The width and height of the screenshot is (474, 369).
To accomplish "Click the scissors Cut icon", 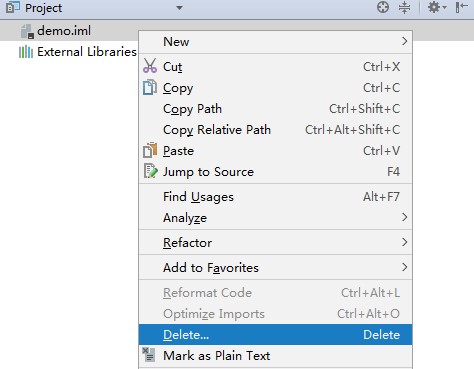I will click(x=150, y=66).
